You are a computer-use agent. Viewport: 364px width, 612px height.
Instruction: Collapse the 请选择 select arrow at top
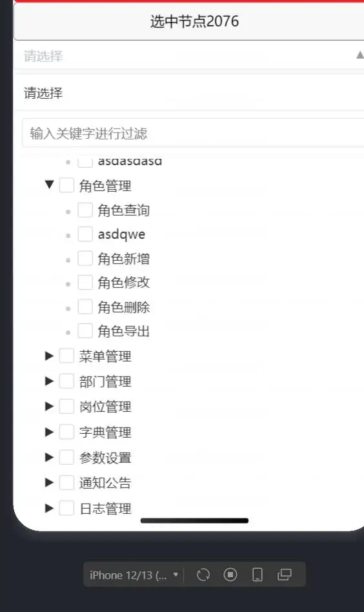pyautogui.click(x=360, y=56)
